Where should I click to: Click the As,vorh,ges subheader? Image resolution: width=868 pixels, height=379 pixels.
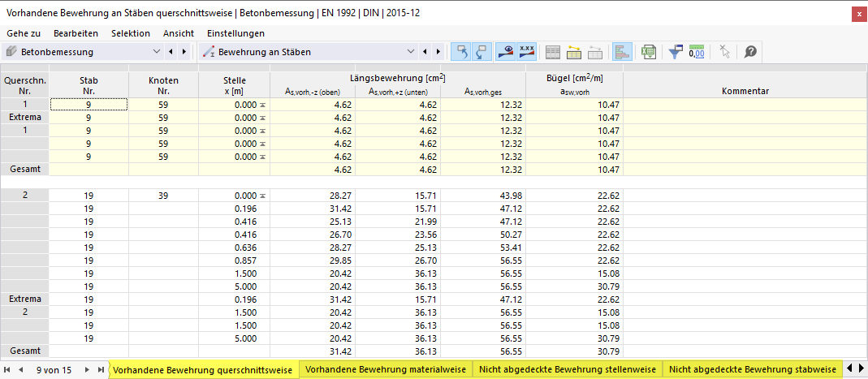pos(482,93)
